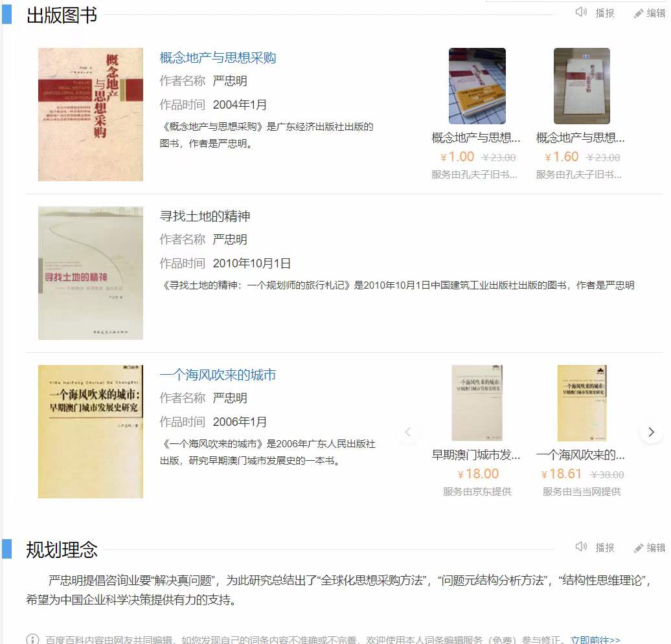View the 一个海风吹来的城市 yellow book cover
The width and height of the screenshot is (671, 644).
coord(91,432)
